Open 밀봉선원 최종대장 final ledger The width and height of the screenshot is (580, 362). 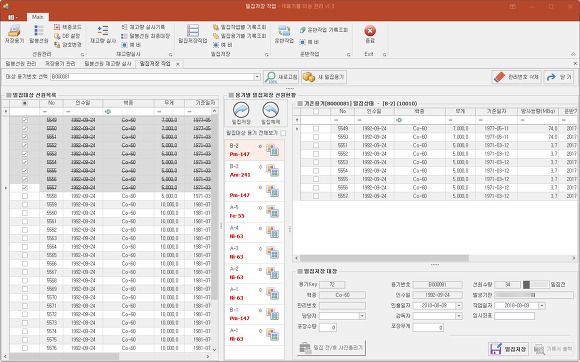(145, 36)
